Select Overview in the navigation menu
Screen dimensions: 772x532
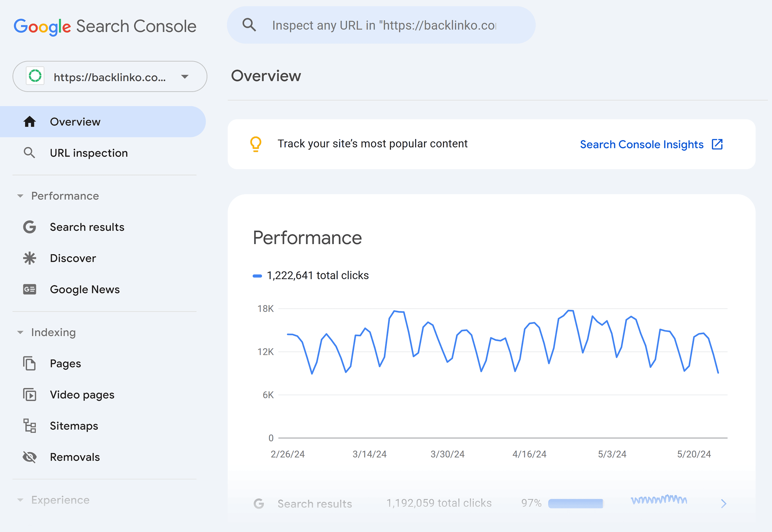coord(75,122)
